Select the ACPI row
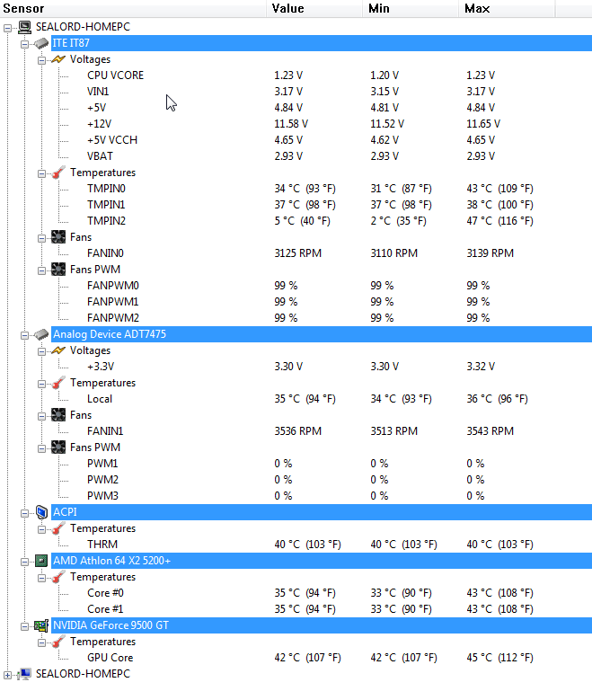This screenshot has width=592, height=700. (322, 512)
